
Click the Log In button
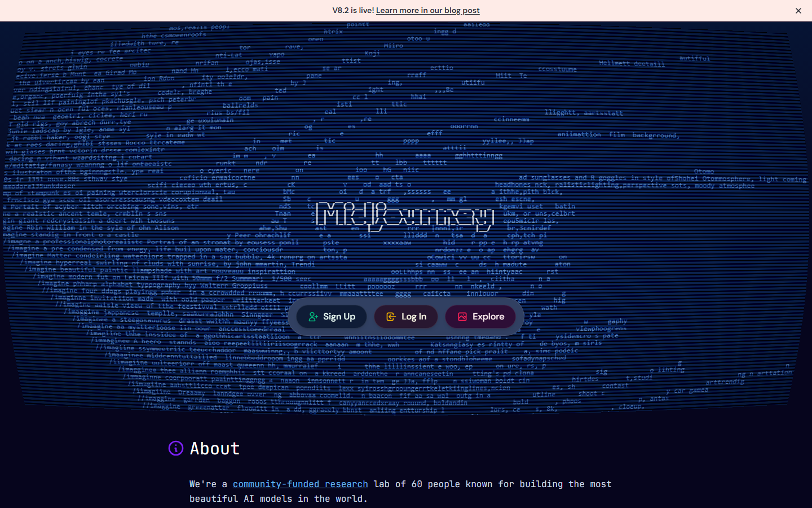[x=406, y=317]
